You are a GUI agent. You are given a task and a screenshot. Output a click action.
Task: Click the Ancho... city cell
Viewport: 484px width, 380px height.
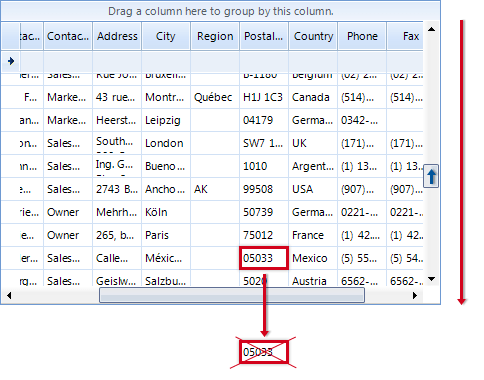[166, 189]
